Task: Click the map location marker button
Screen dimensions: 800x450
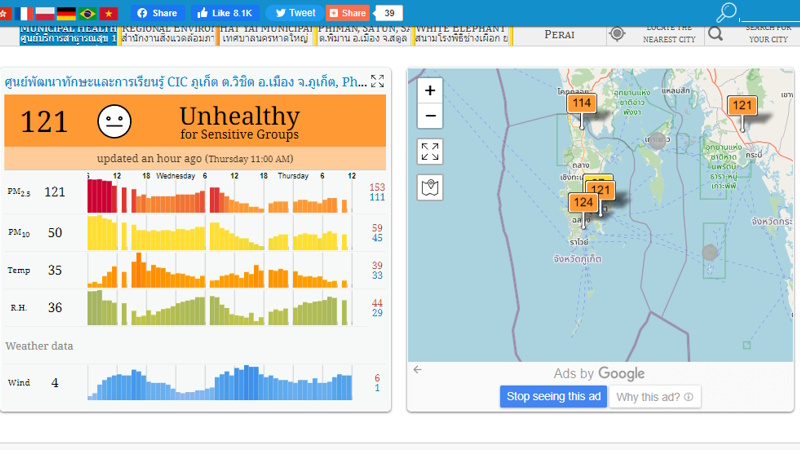Action: (x=430, y=187)
